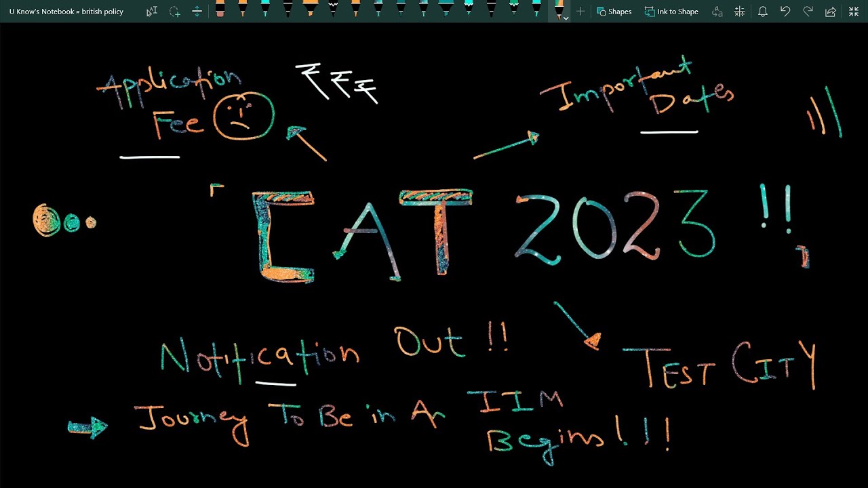Undo the last ink stroke
868x488 pixels.
pos(785,12)
